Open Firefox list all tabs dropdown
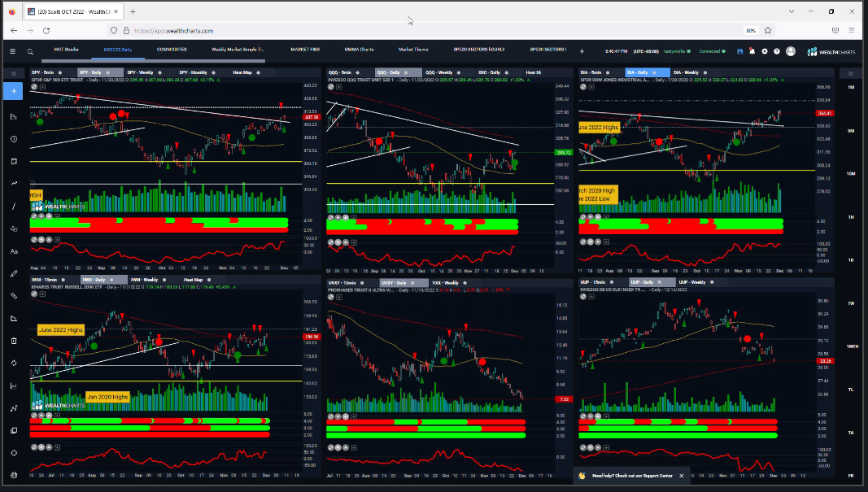The width and height of the screenshot is (868, 492). pyautogui.click(x=792, y=11)
